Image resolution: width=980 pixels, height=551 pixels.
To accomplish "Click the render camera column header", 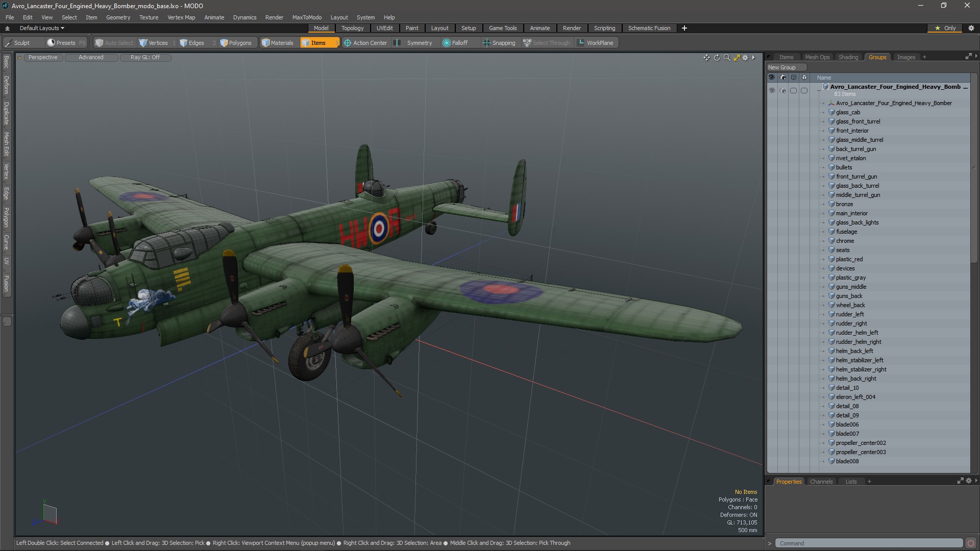I will (783, 78).
